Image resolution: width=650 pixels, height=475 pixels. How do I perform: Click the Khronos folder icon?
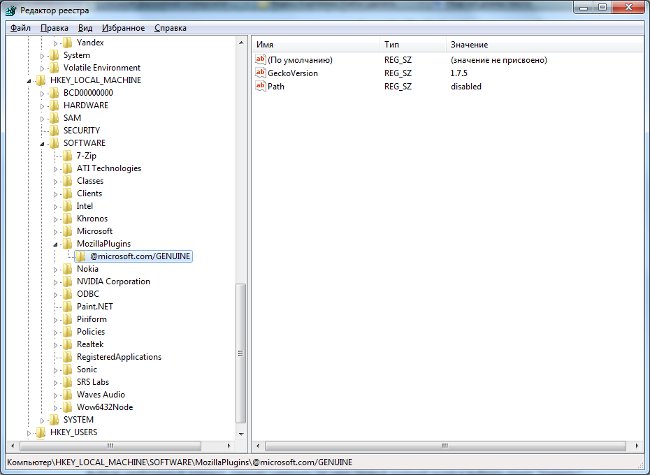[67, 218]
